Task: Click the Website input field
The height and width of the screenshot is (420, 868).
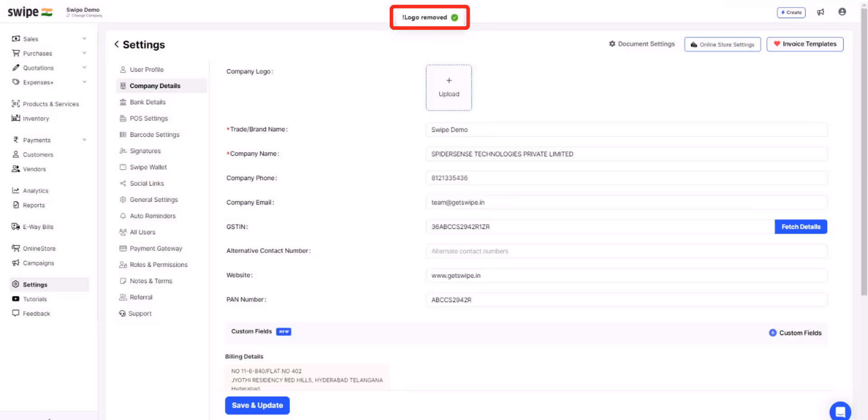Action: (x=627, y=275)
